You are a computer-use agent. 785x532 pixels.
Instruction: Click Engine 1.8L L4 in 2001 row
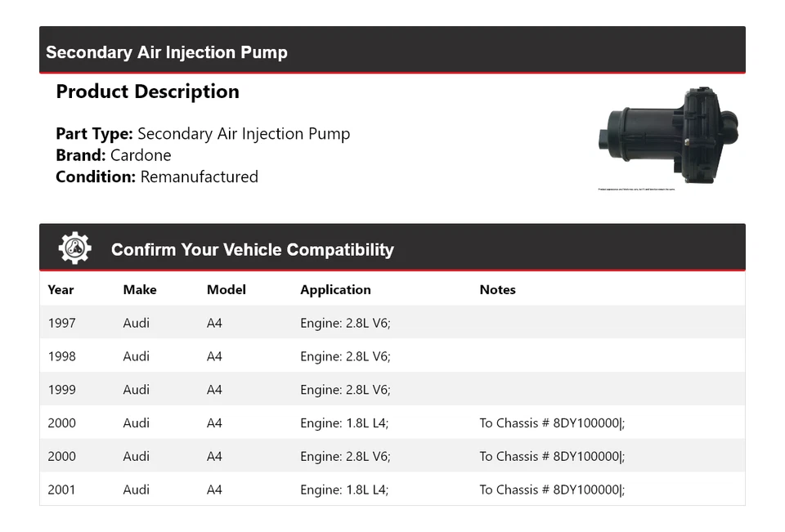coord(344,490)
